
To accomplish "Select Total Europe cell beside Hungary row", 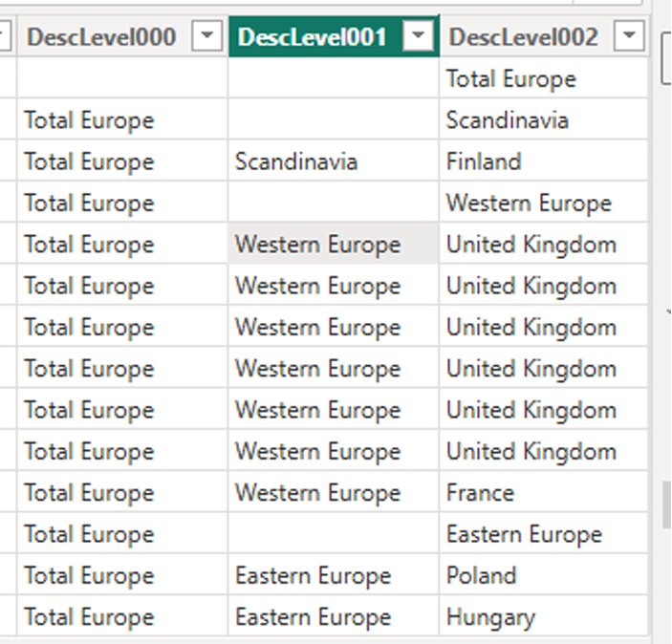I will point(122,617).
